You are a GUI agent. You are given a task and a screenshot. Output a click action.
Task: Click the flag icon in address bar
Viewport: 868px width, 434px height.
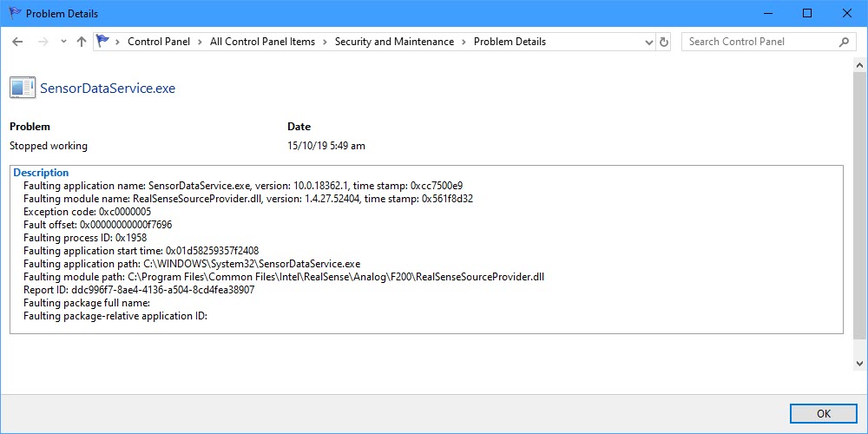pos(104,42)
